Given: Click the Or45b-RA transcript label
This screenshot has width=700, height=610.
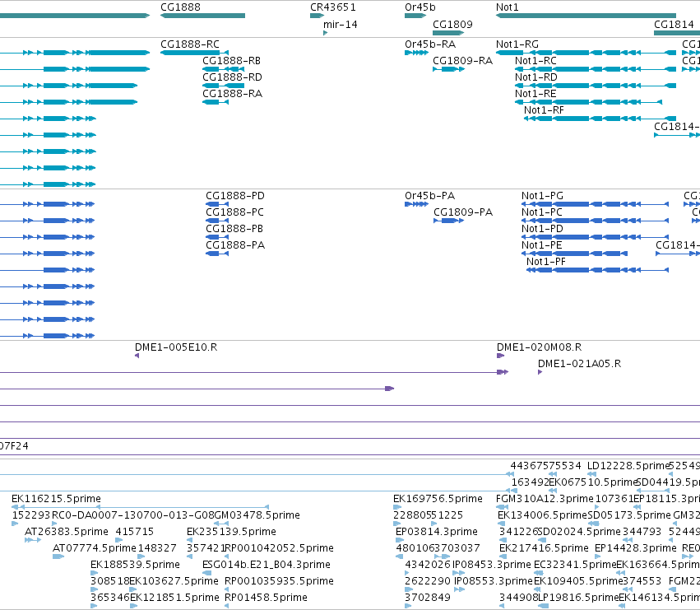Looking at the screenshot, I should 430,44.
